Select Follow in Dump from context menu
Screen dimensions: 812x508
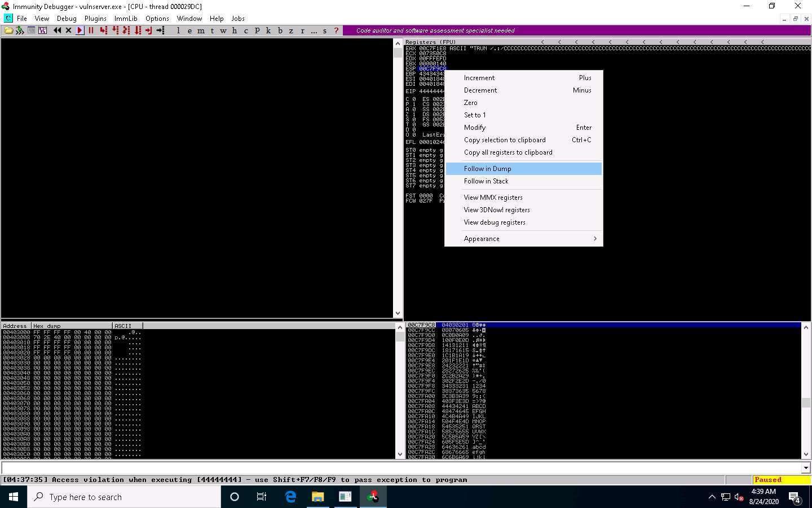pyautogui.click(x=524, y=169)
